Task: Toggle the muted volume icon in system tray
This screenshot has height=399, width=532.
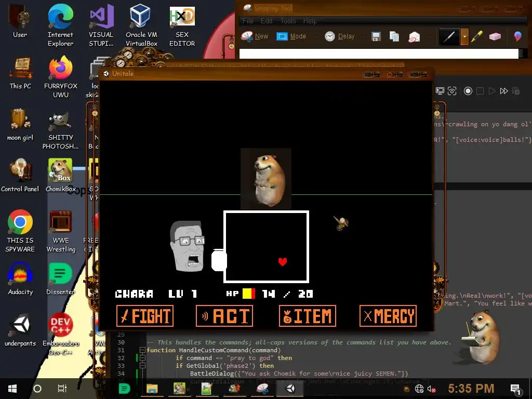Action: click(431, 389)
